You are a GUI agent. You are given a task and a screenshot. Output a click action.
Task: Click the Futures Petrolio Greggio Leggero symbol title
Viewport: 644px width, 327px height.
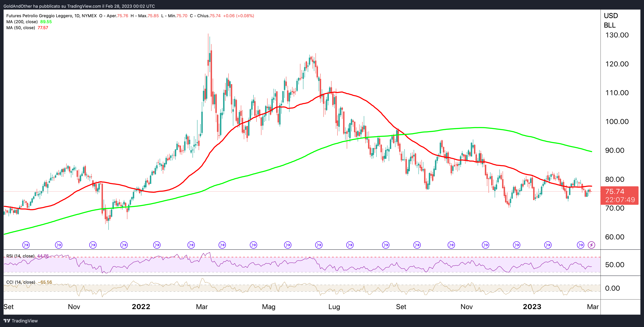click(40, 16)
